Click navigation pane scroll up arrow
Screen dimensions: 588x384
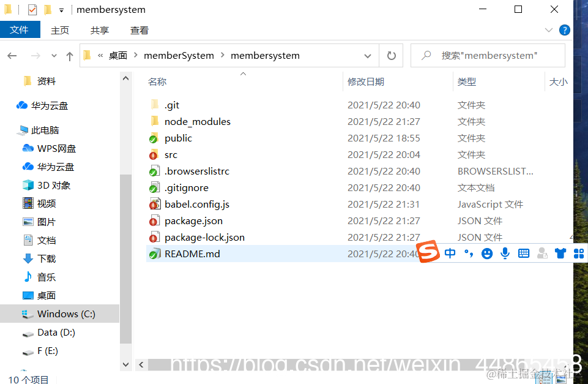click(x=125, y=78)
